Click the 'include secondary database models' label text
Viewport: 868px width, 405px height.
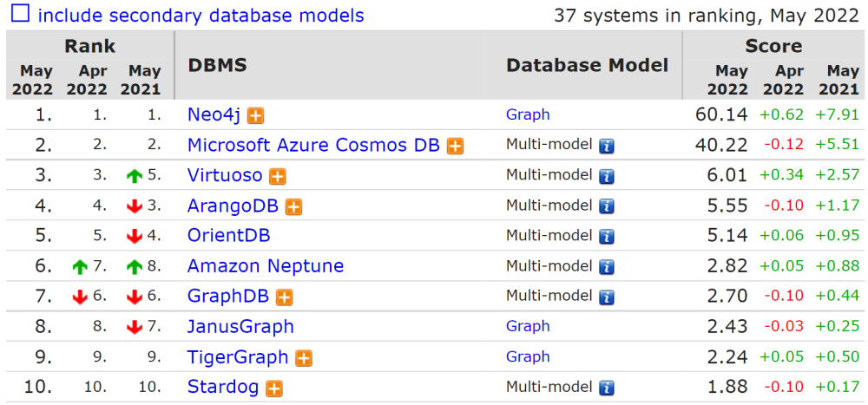pyautogui.click(x=201, y=16)
